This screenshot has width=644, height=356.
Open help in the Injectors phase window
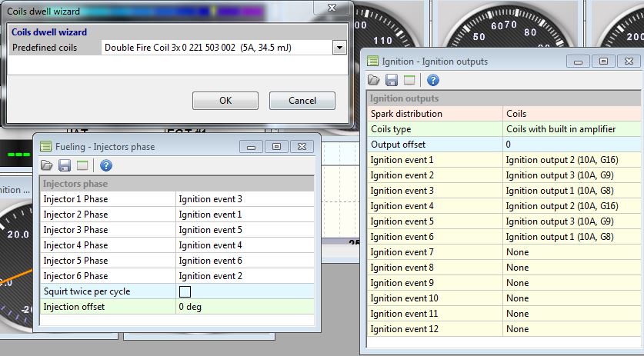[106, 165]
